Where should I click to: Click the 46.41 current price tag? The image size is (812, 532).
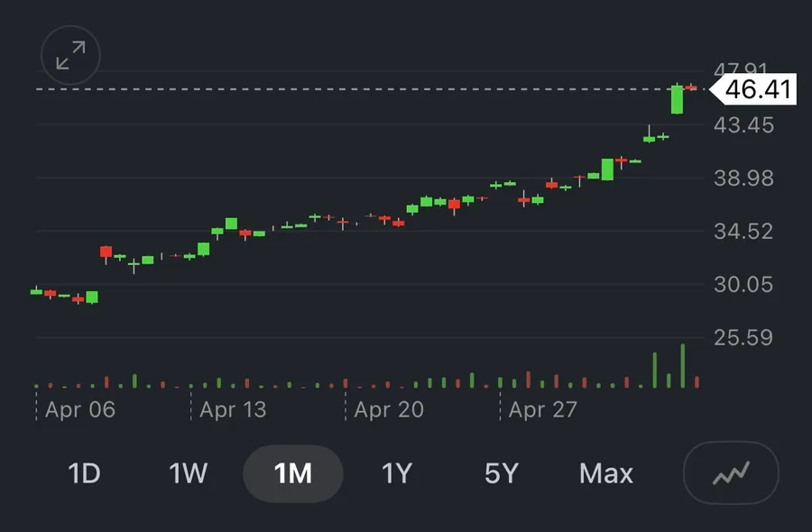click(752, 89)
